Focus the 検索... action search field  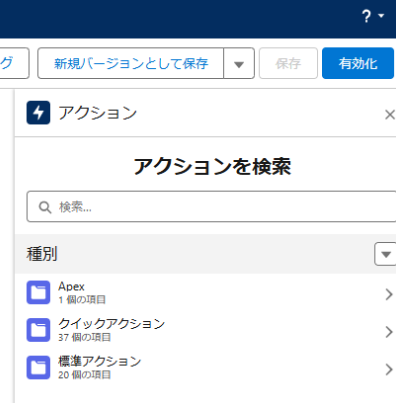click(x=211, y=207)
